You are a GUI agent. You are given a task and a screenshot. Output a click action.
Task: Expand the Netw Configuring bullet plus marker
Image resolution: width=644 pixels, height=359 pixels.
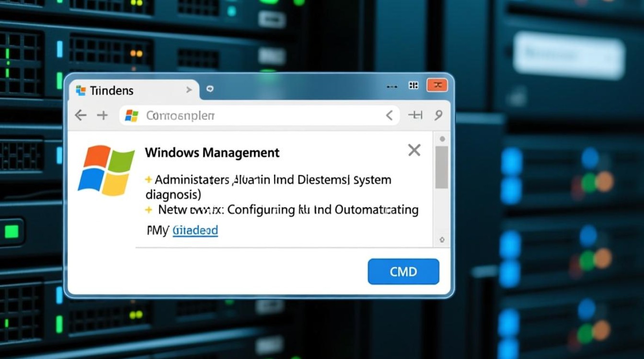[149, 210]
